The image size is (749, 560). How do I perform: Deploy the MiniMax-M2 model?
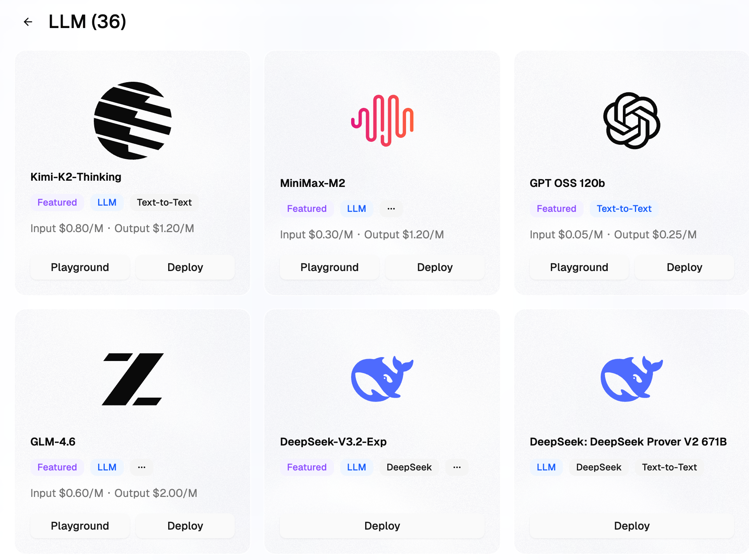click(435, 267)
